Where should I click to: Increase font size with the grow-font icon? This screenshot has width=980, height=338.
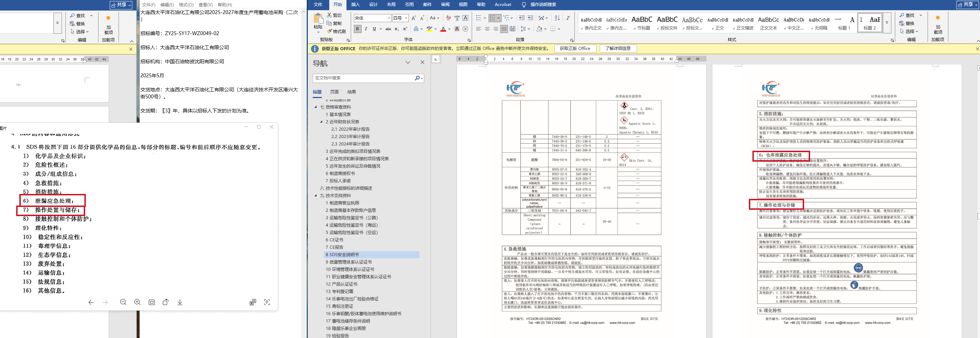(414, 18)
